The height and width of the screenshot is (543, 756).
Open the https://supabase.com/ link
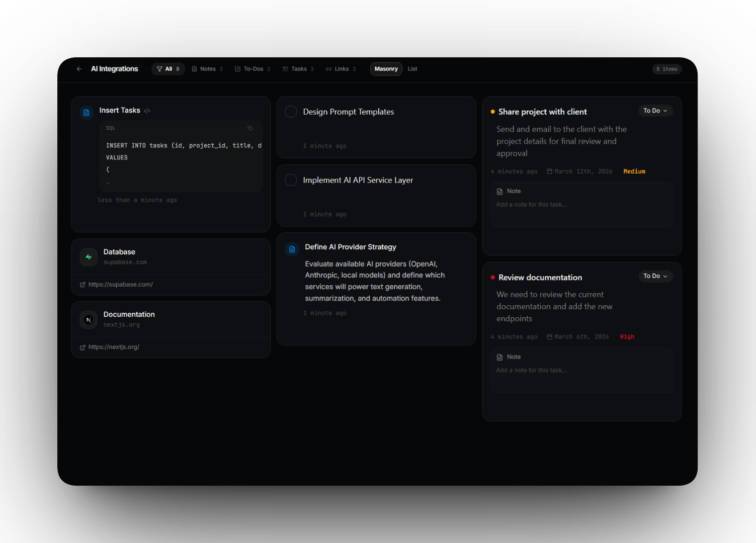pyautogui.click(x=121, y=285)
